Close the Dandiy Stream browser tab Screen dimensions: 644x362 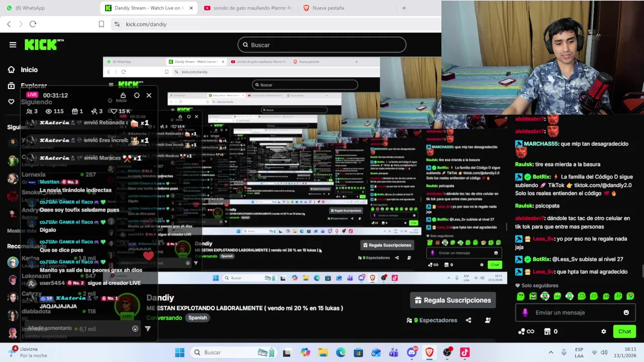pyautogui.click(x=191, y=8)
